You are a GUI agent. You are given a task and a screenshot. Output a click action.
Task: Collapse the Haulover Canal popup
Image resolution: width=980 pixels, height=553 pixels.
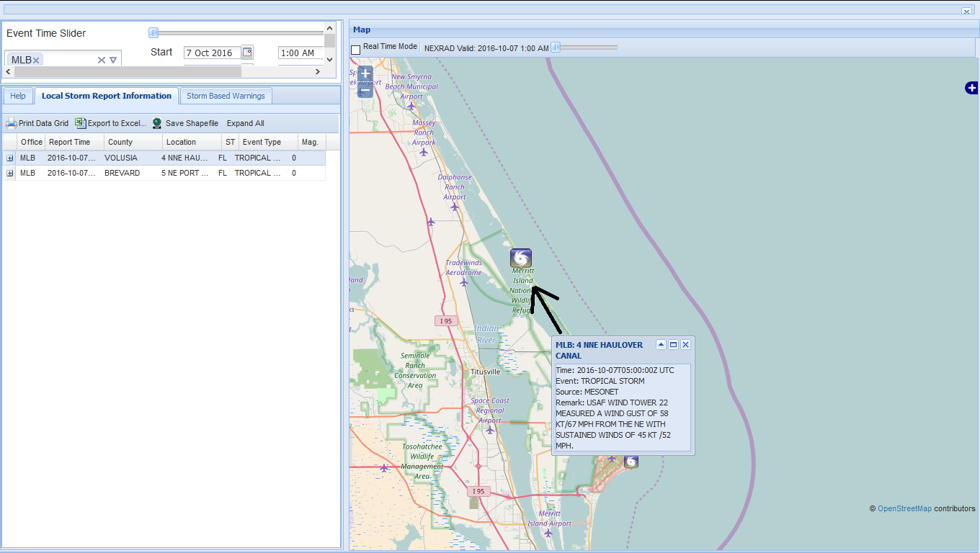661,345
